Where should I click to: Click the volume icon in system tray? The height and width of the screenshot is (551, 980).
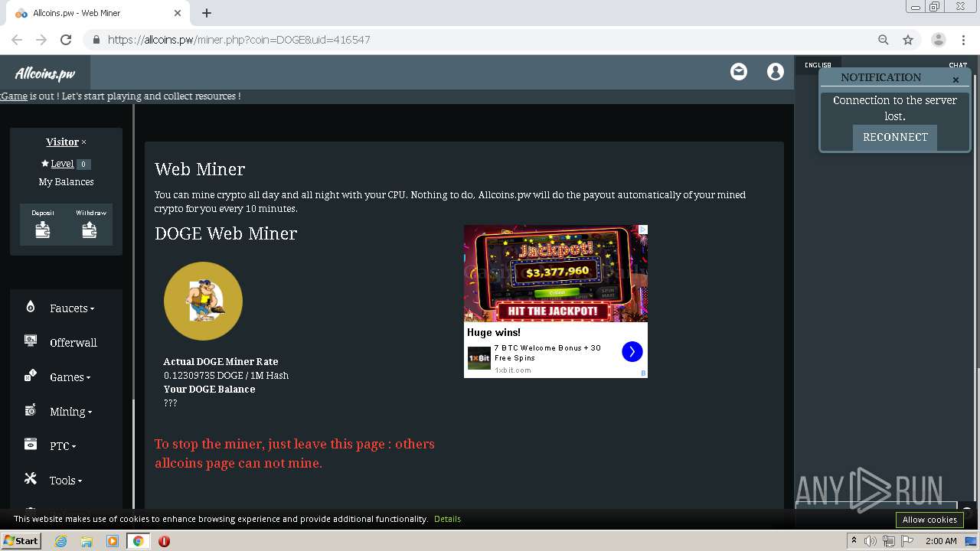871,541
